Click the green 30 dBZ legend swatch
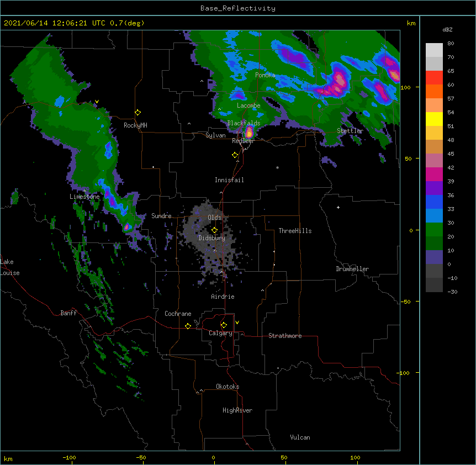Screen dimensions: 476x465 (x=434, y=230)
